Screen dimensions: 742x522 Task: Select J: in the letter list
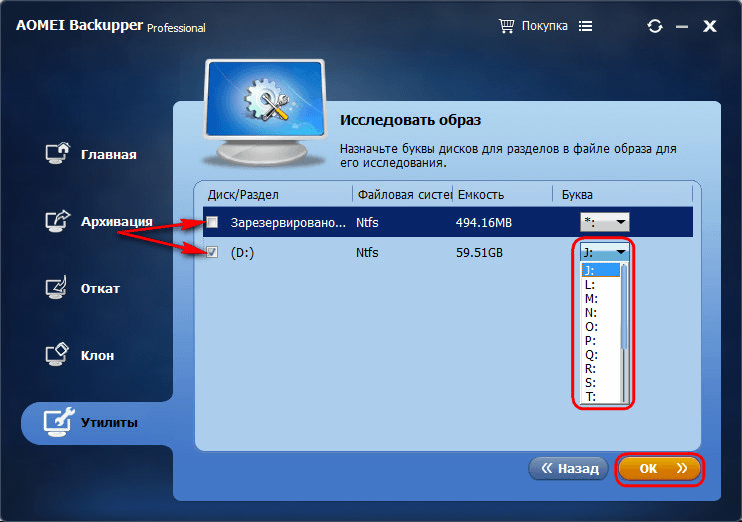(601, 270)
